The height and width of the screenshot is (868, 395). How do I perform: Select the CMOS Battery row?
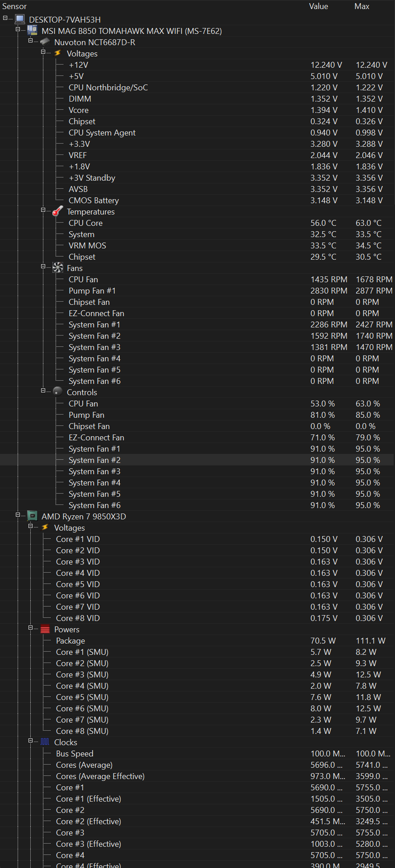(197, 201)
